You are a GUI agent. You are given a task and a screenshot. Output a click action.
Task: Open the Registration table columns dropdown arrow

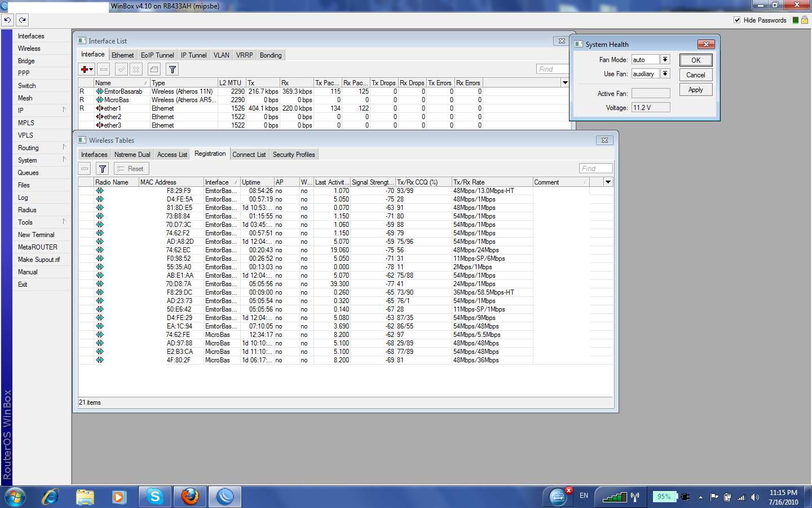[x=608, y=182]
